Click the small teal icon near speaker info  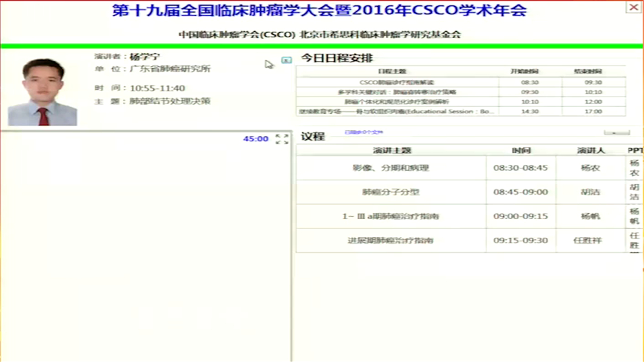(x=286, y=60)
